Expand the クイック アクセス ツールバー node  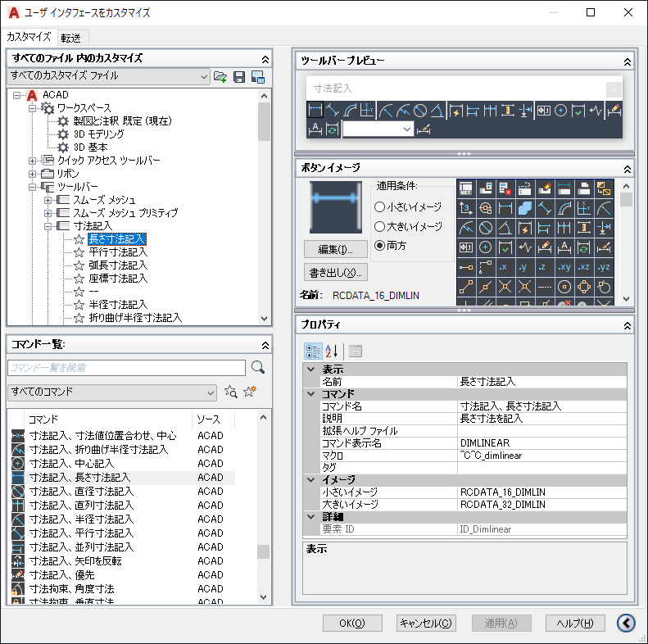tap(32, 161)
